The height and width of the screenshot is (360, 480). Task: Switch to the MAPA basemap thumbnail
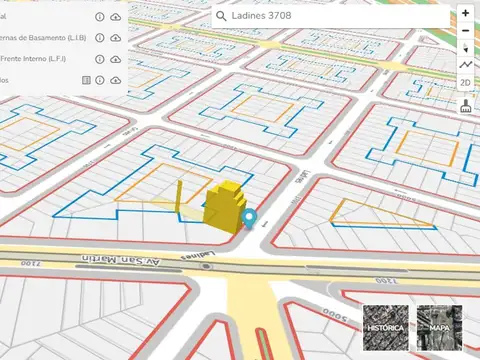[x=439, y=328]
